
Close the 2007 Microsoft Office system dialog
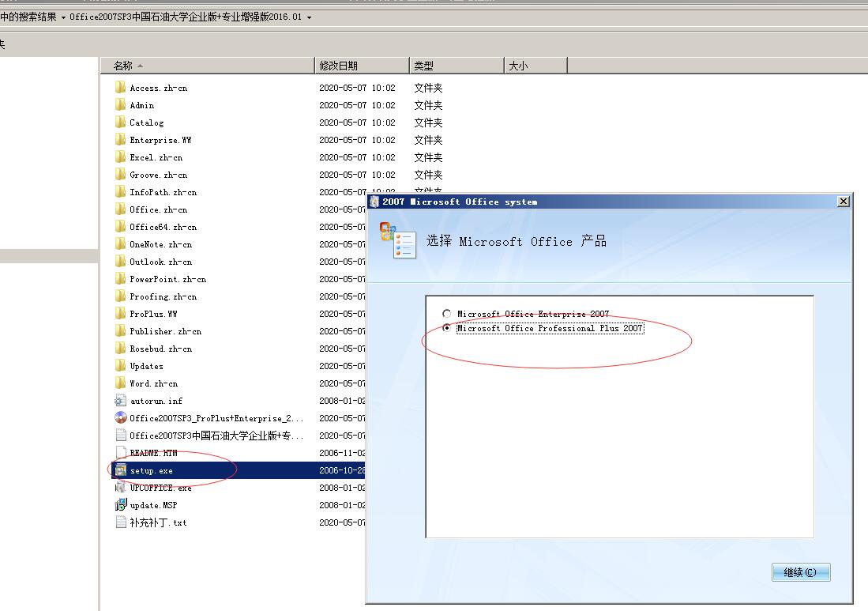click(843, 202)
